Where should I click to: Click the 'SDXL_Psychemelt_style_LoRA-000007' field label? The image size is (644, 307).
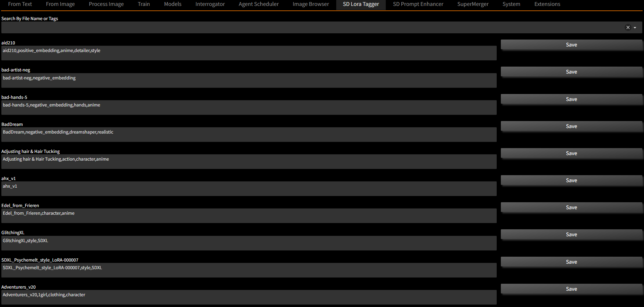[x=40, y=260]
